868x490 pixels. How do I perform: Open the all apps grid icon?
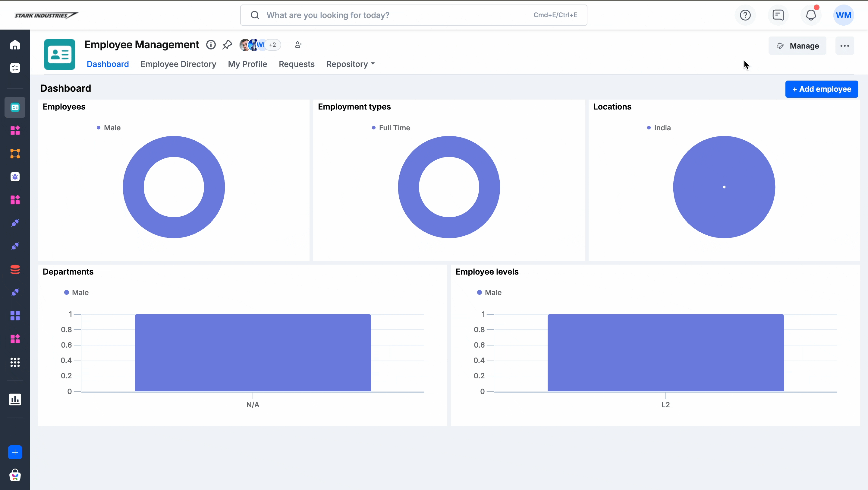pyautogui.click(x=15, y=362)
